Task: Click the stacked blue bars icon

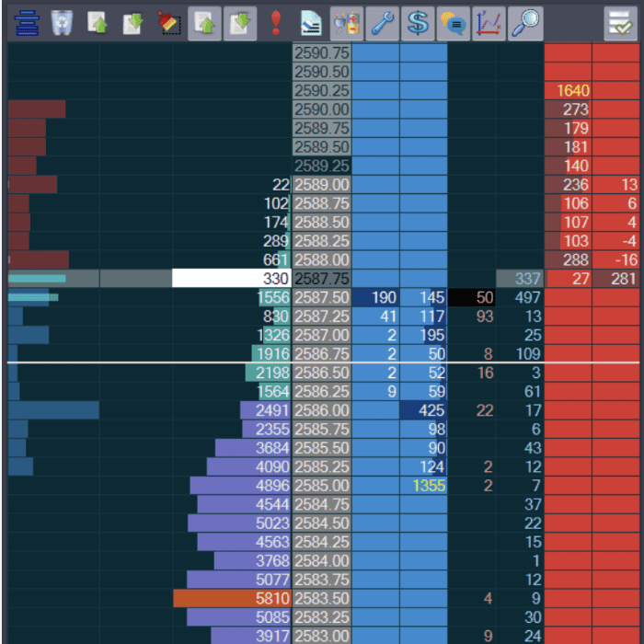Action: [x=25, y=23]
